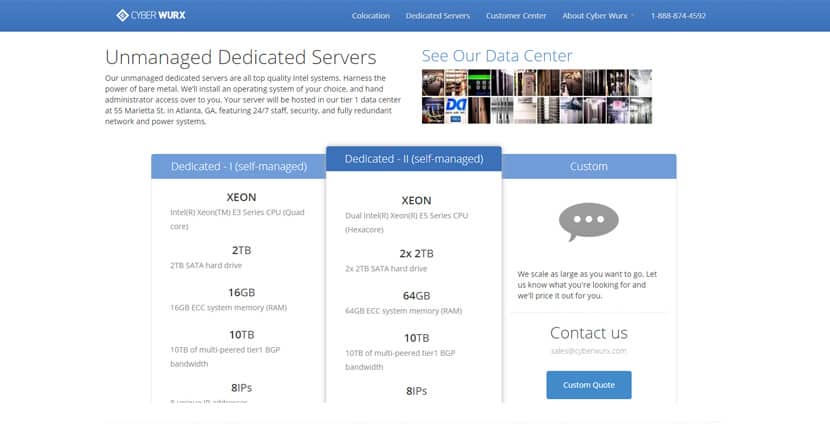Click 10TB in the Dedicated - I card

click(x=241, y=335)
